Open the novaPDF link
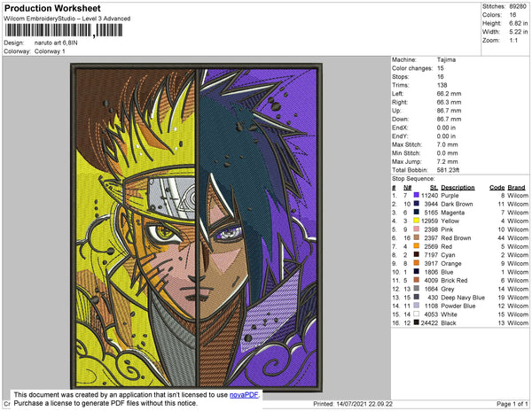This screenshot has width=532, height=411. tap(244, 395)
